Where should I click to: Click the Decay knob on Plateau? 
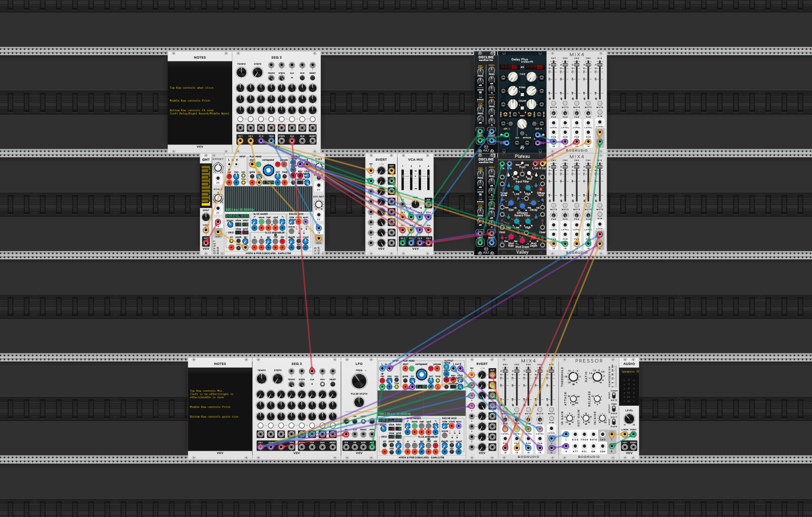pyautogui.click(x=533, y=203)
